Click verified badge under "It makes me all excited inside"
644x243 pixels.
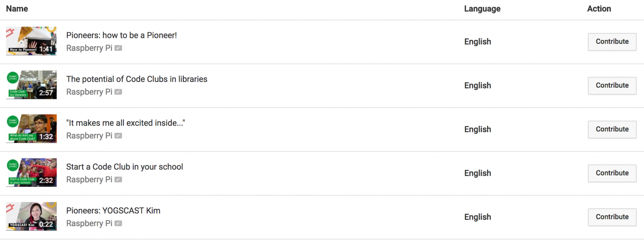[118, 136]
